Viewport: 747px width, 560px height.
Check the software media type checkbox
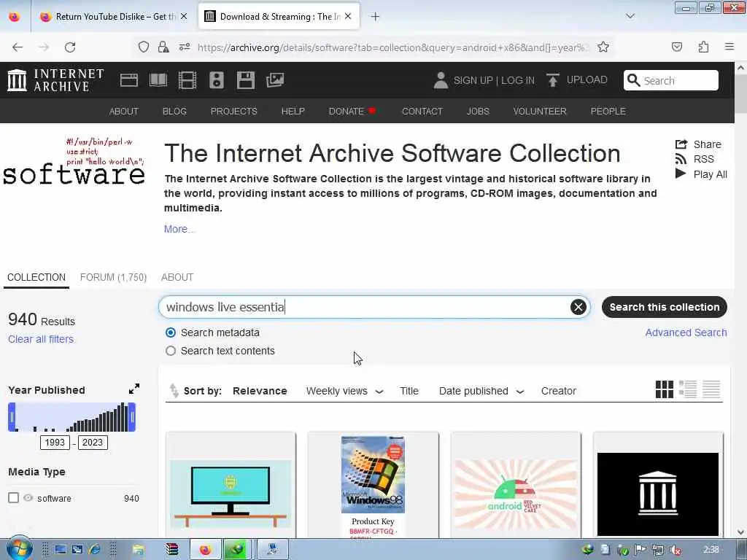13,498
